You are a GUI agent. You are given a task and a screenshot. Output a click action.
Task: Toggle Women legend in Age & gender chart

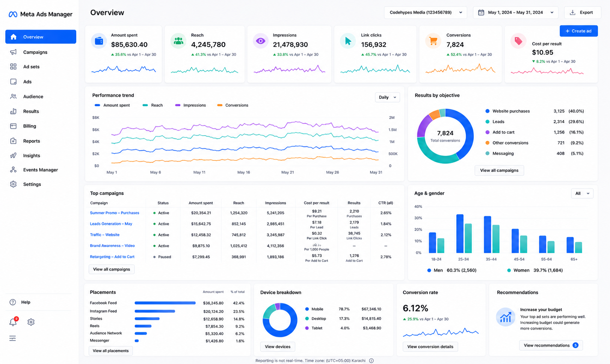tap(535, 270)
